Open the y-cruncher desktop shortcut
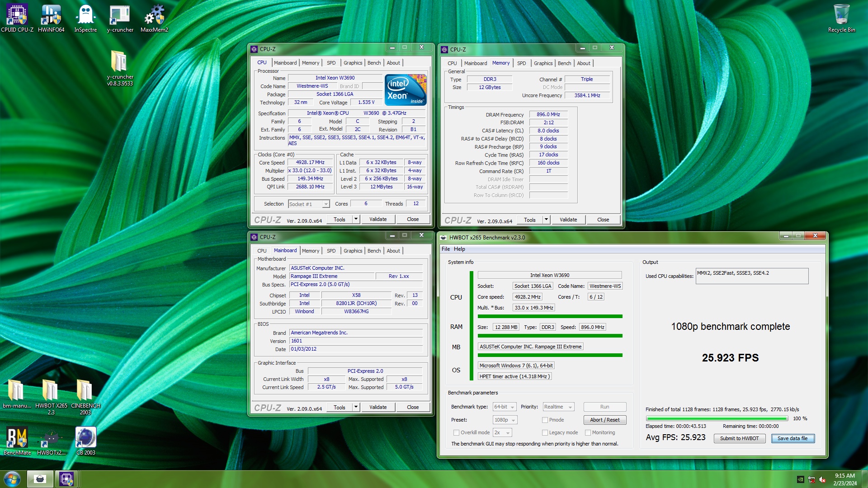868x488 pixels. click(120, 18)
